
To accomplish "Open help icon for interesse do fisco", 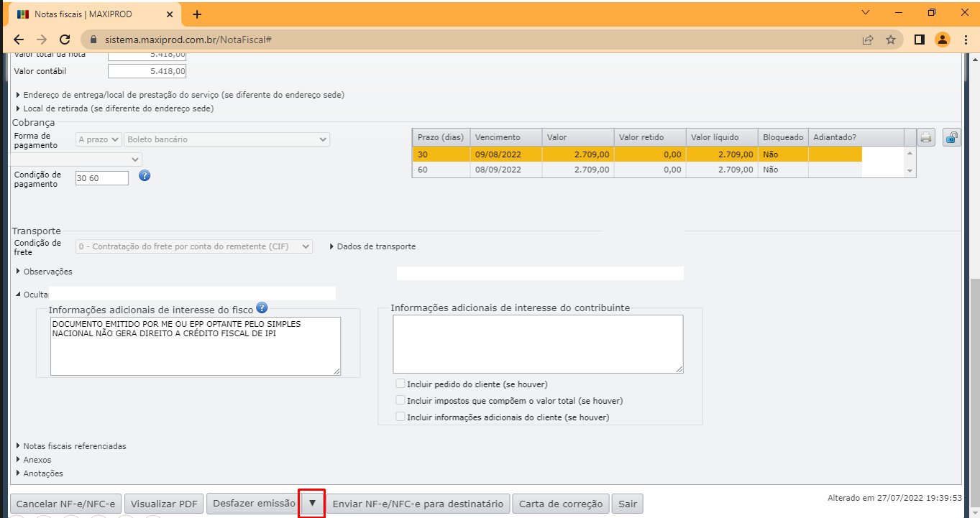I will (x=262, y=308).
